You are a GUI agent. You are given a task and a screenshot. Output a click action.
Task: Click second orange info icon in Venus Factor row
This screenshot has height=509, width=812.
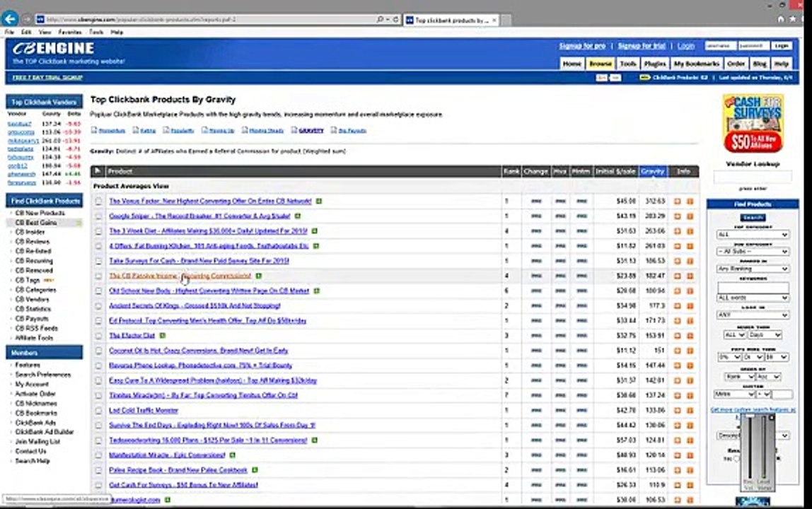(690, 201)
